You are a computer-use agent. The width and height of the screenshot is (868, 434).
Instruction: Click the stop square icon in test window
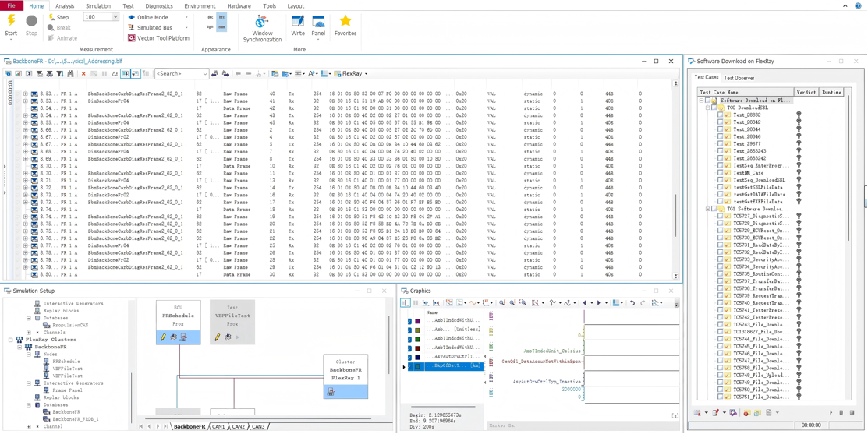pyautogui.click(x=851, y=412)
